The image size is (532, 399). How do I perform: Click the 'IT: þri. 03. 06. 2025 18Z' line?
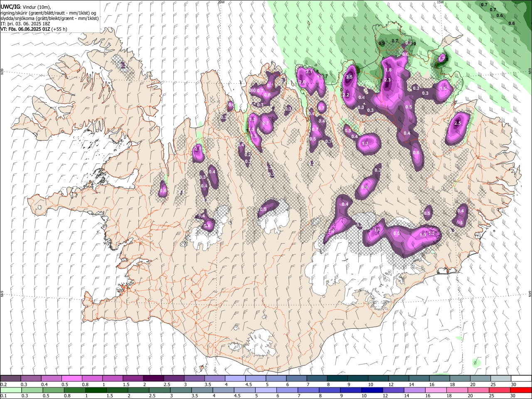25,24
